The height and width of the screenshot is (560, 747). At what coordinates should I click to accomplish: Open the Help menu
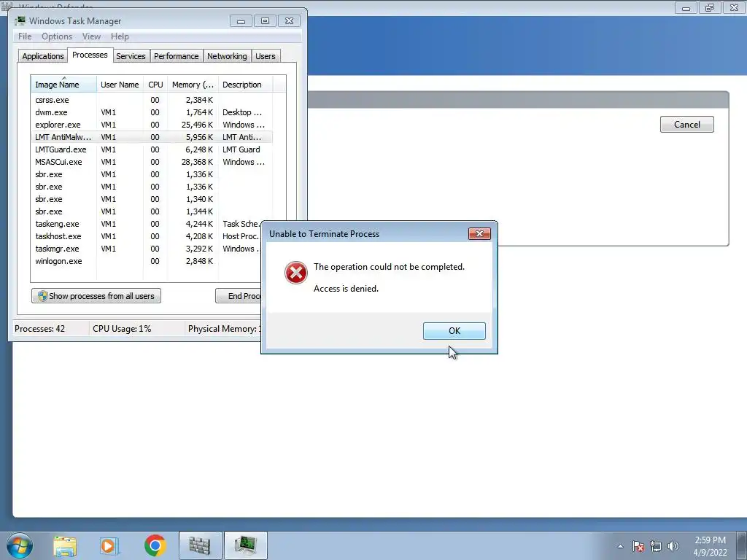(x=120, y=36)
